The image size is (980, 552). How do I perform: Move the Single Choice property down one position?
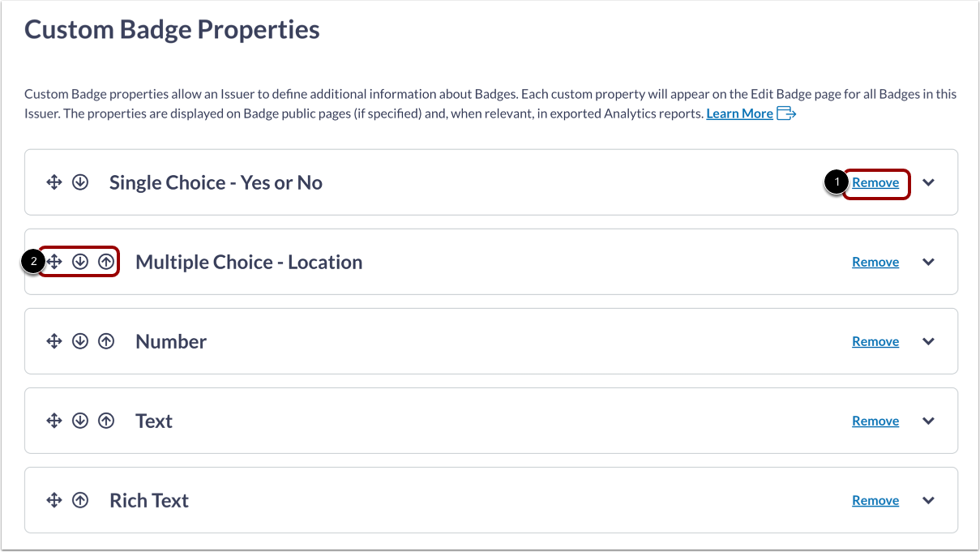click(79, 182)
